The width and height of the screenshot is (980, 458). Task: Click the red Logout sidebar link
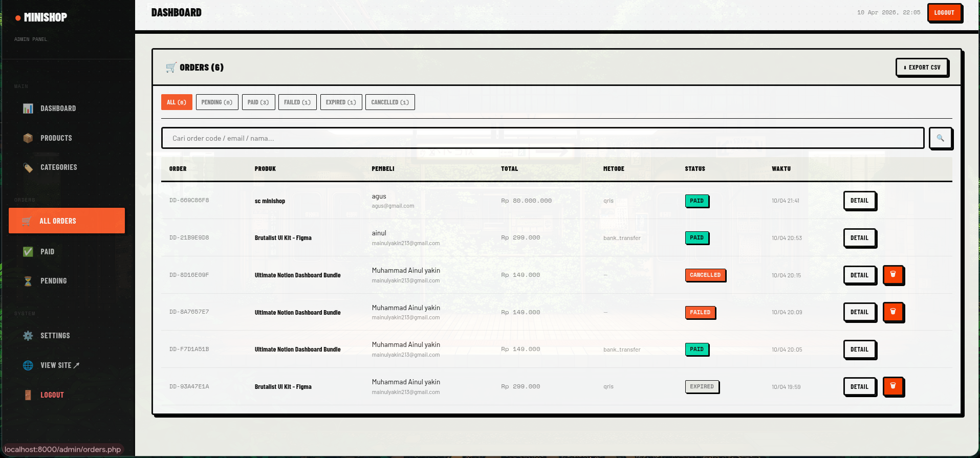pyautogui.click(x=52, y=395)
